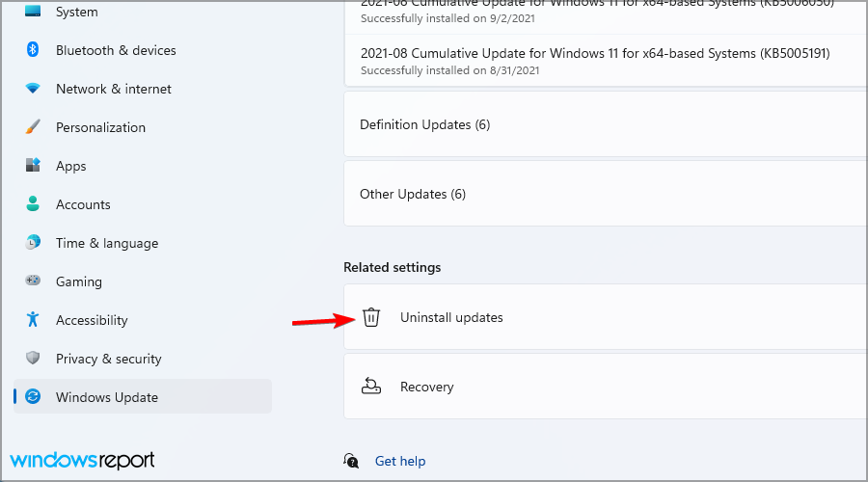Image resolution: width=868 pixels, height=482 pixels.
Task: Click the Get help link
Action: (400, 461)
